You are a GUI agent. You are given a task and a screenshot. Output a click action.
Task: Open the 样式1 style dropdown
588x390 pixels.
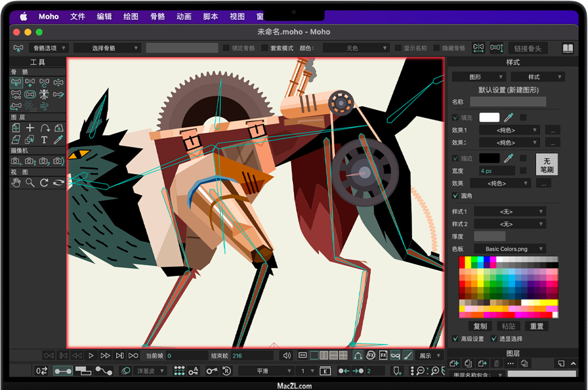[x=510, y=211]
